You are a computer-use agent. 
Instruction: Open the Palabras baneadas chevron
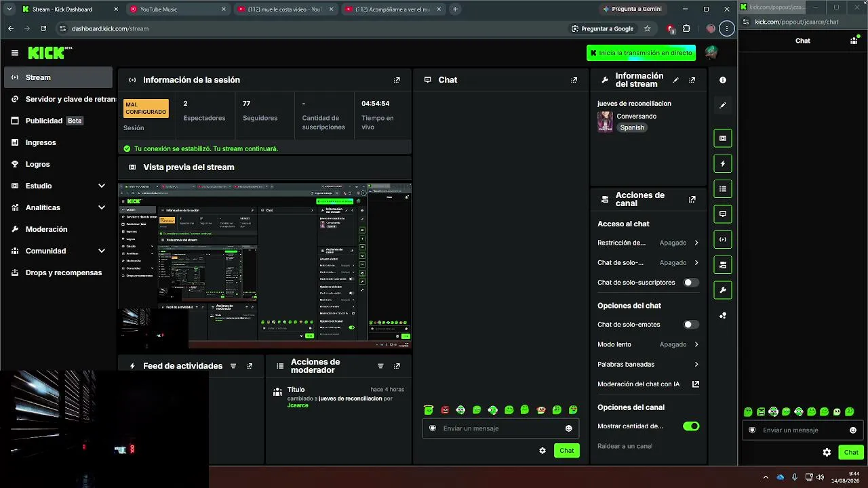pyautogui.click(x=696, y=365)
